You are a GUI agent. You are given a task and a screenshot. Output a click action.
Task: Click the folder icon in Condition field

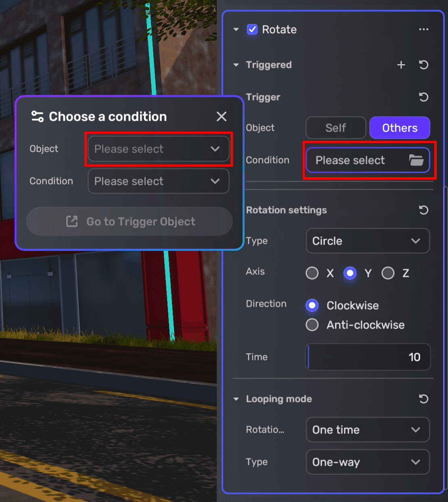[416, 160]
